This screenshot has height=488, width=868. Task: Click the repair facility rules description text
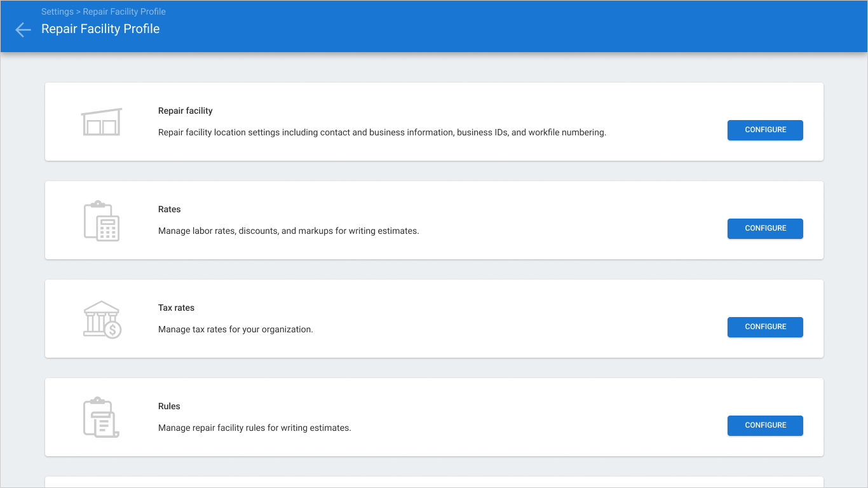click(255, 428)
